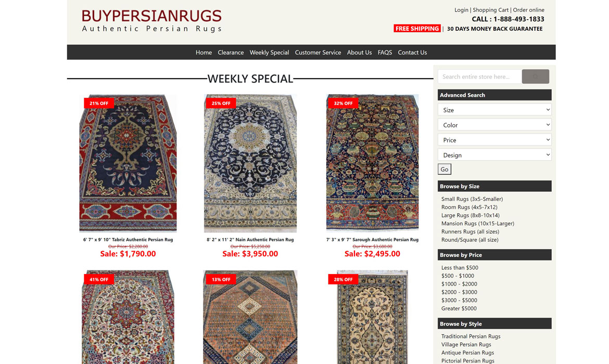Click the BUYPERSIANRUGS site logo
Image resolution: width=609 pixels, height=364 pixels.
point(151,21)
